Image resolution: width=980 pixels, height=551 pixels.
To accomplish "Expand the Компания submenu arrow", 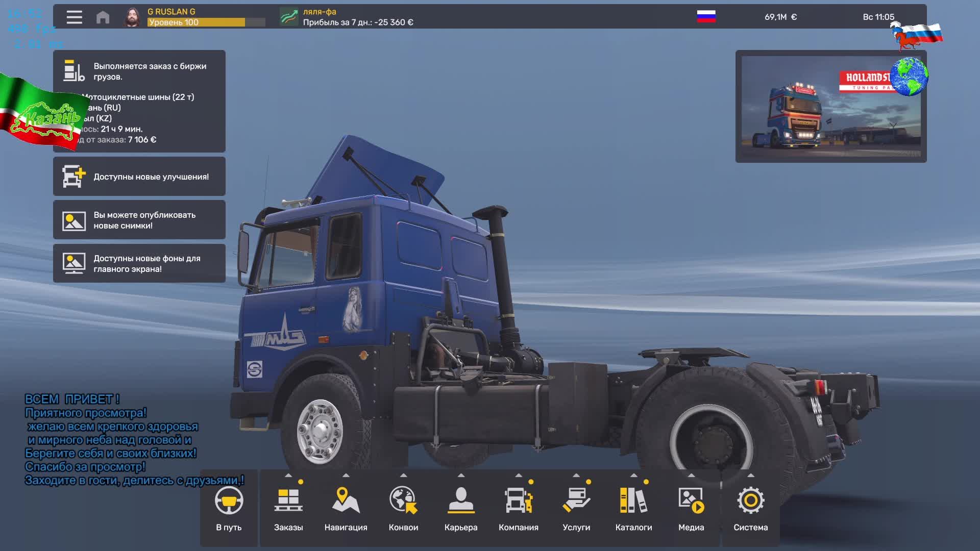I will (x=519, y=475).
